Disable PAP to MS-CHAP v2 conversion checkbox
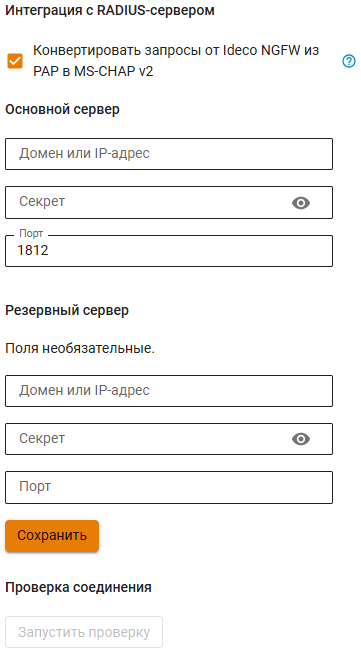The image size is (361, 653). [x=15, y=61]
